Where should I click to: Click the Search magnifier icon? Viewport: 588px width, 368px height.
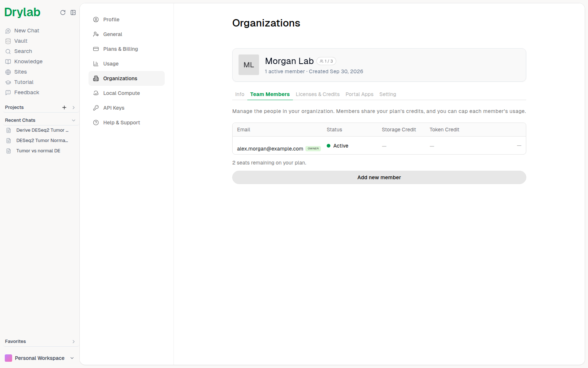[8, 52]
